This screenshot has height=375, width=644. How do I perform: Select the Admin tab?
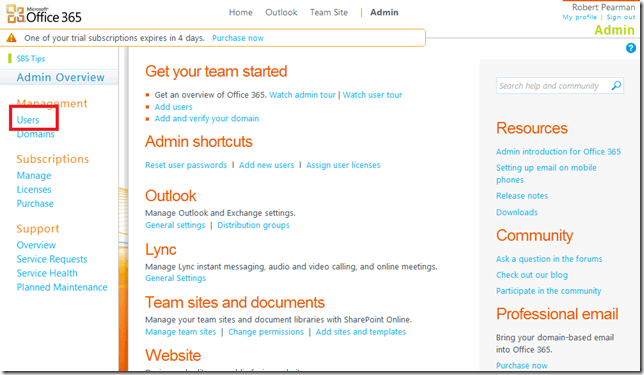[384, 12]
